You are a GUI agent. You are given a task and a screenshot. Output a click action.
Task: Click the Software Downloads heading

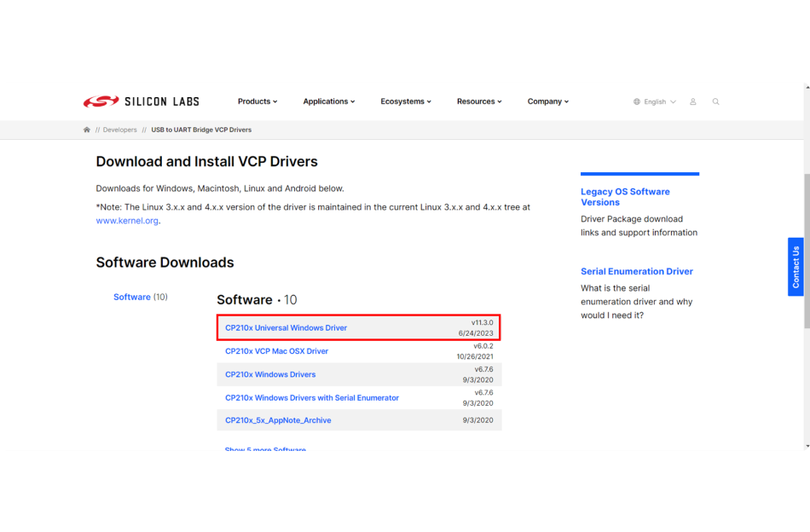point(165,263)
